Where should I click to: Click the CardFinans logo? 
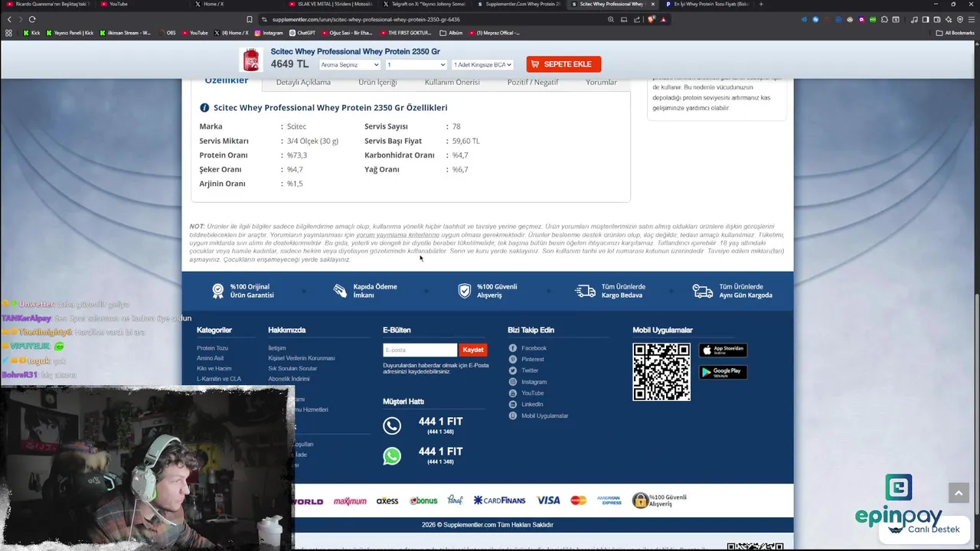click(499, 500)
